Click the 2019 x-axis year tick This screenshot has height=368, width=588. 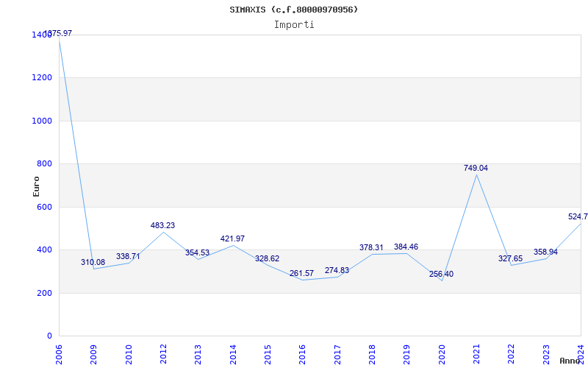point(407,355)
